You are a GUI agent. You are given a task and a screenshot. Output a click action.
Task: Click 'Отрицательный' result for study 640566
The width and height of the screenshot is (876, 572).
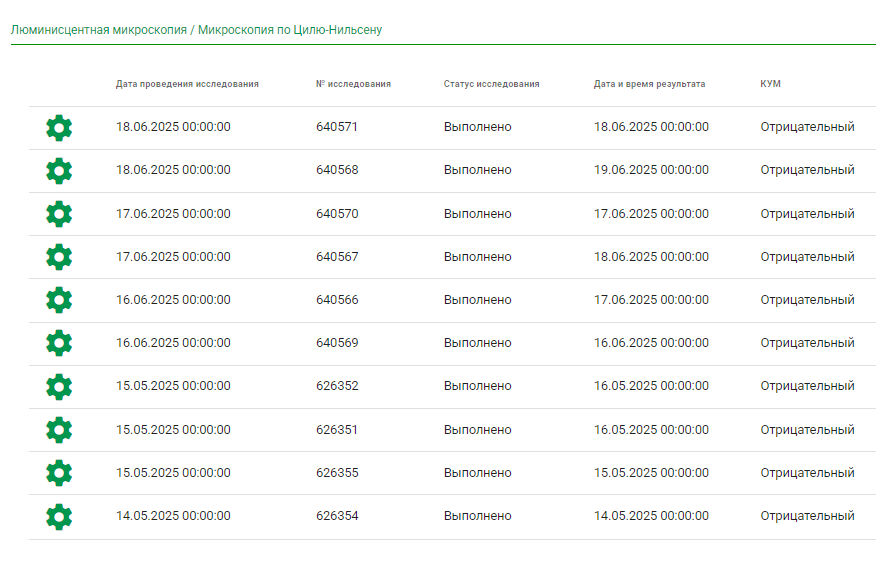[807, 301]
